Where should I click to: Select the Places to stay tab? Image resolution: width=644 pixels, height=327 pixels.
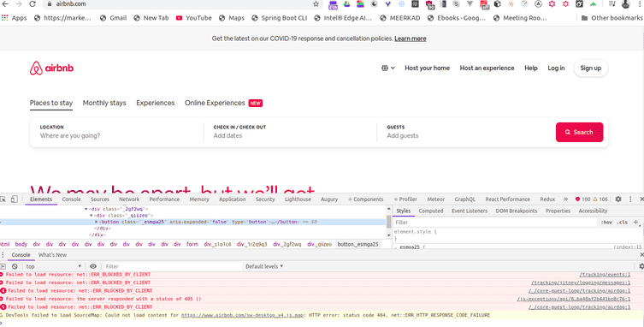(51, 103)
